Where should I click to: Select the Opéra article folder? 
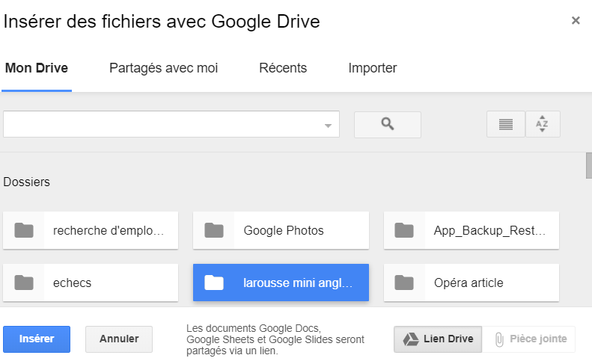[472, 283]
